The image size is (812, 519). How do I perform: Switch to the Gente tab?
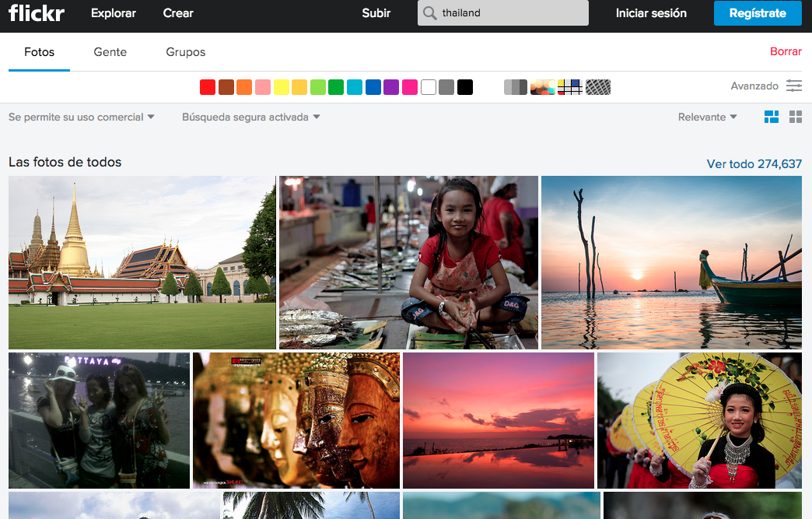coord(110,52)
